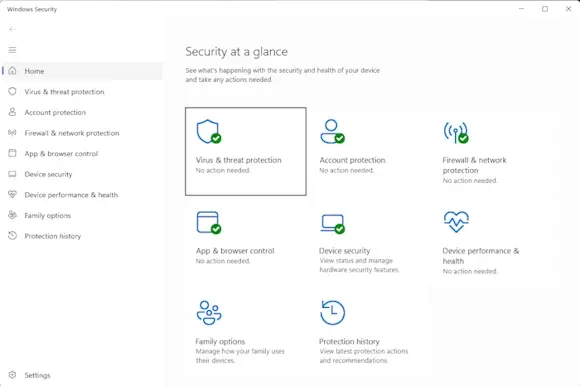Select Family options in sidebar

click(82, 215)
